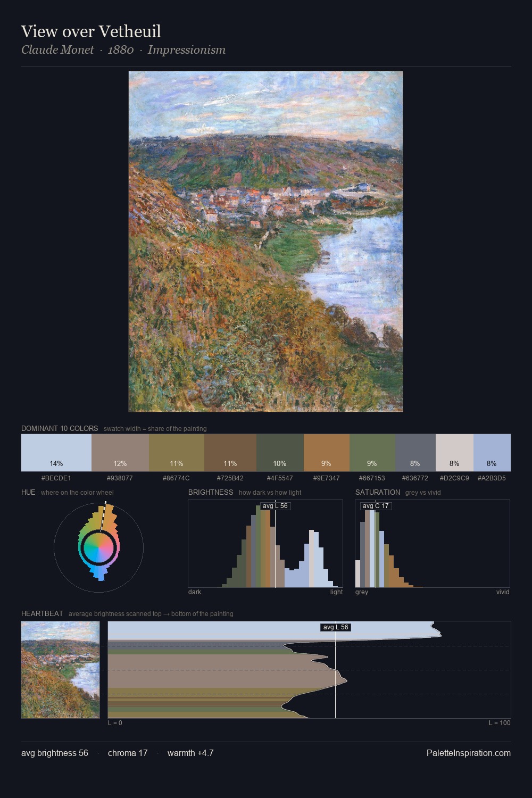The width and height of the screenshot is (532, 798).
Task: Click the #BECDE1 pale blue swatch
Action: click(56, 453)
